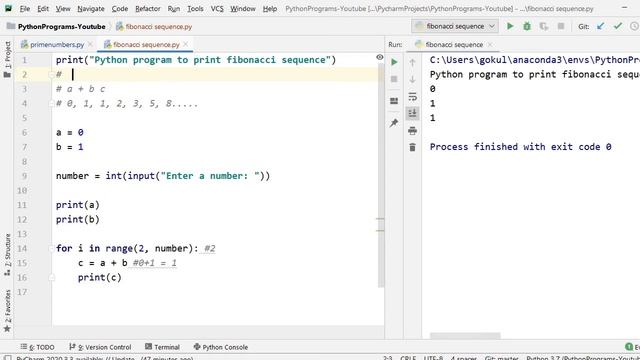The width and height of the screenshot is (640, 360).
Task: Open the Edit menu
Action: [43, 9]
